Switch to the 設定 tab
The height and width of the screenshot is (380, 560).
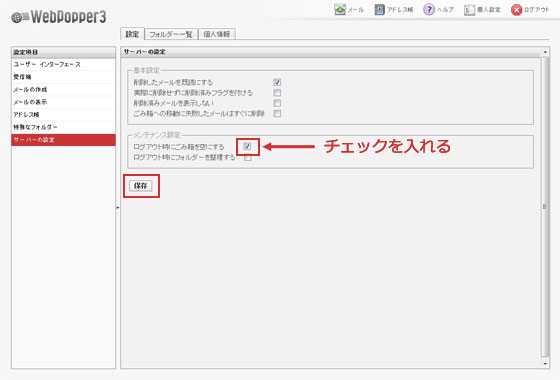click(x=132, y=34)
